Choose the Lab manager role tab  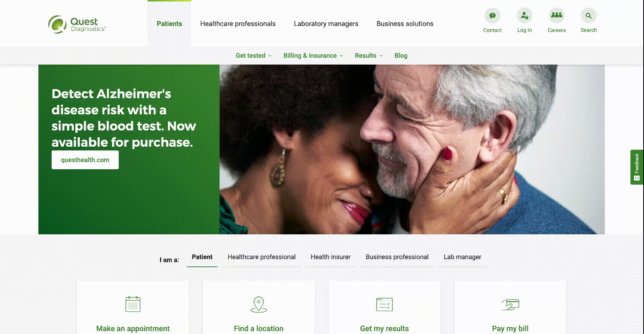tap(462, 257)
